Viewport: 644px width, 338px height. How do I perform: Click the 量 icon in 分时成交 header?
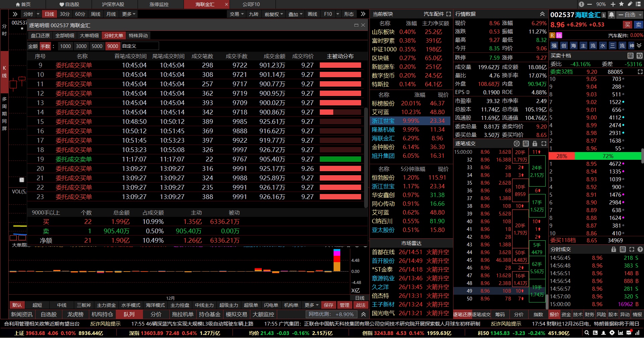pos(623,249)
